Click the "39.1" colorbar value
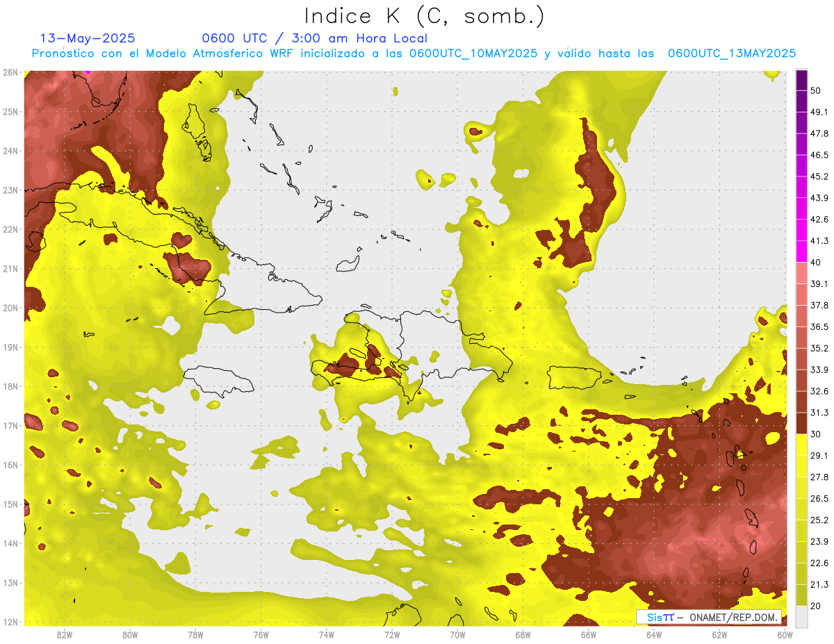Screen dimensions: 834x644 [819, 284]
